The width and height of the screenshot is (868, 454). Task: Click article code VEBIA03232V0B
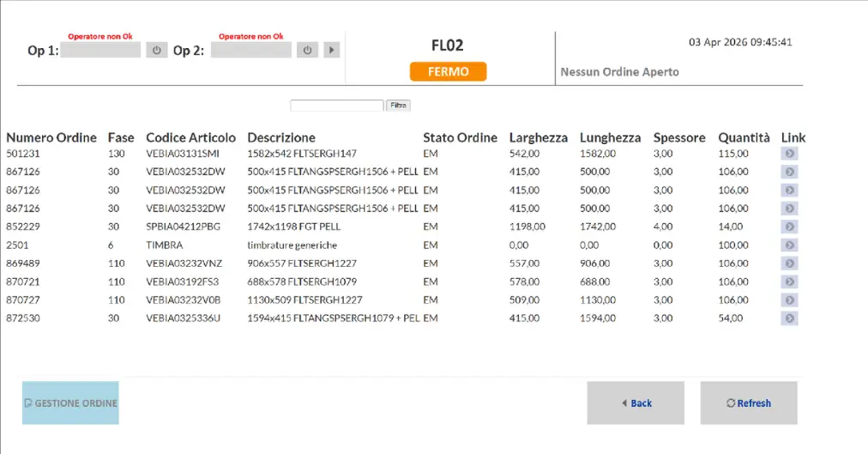[184, 300]
